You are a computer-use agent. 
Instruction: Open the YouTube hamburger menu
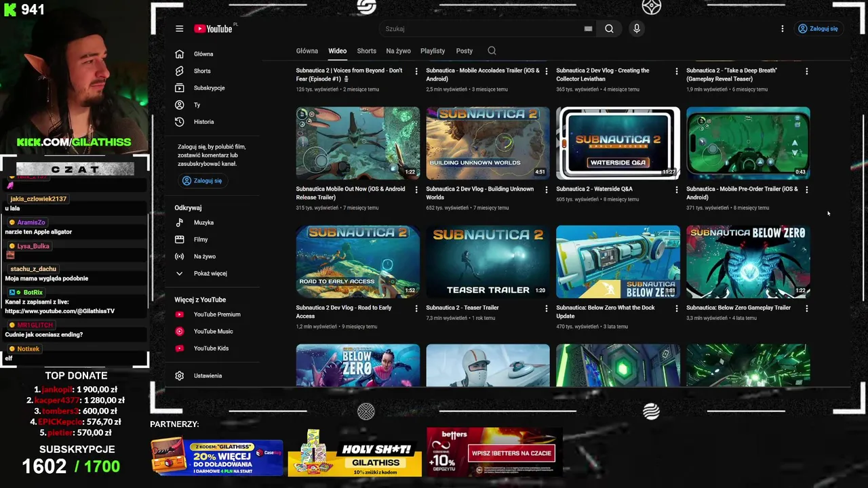(179, 28)
